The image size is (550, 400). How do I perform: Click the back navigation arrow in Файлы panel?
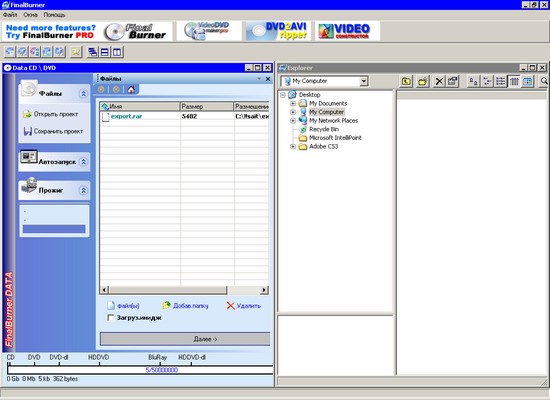click(x=101, y=89)
